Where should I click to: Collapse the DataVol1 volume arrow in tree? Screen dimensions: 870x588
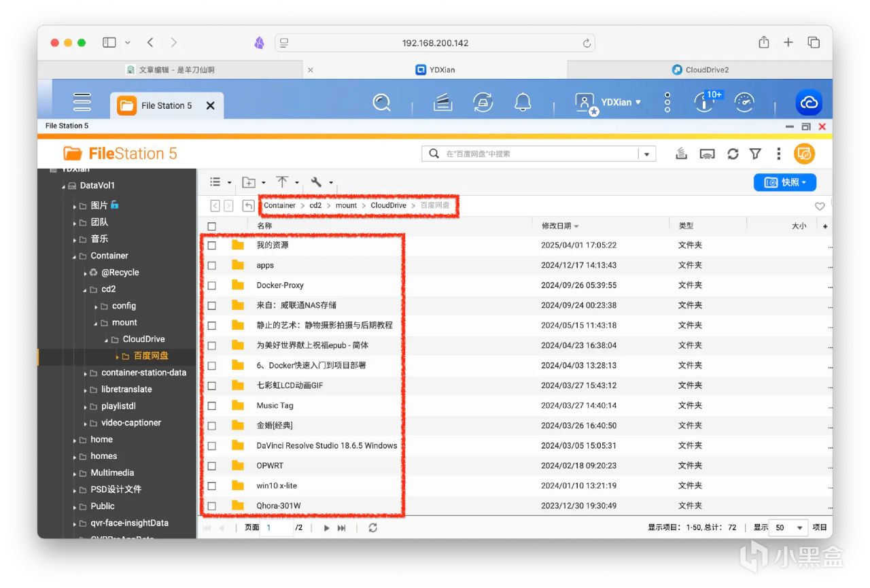pyautogui.click(x=63, y=186)
